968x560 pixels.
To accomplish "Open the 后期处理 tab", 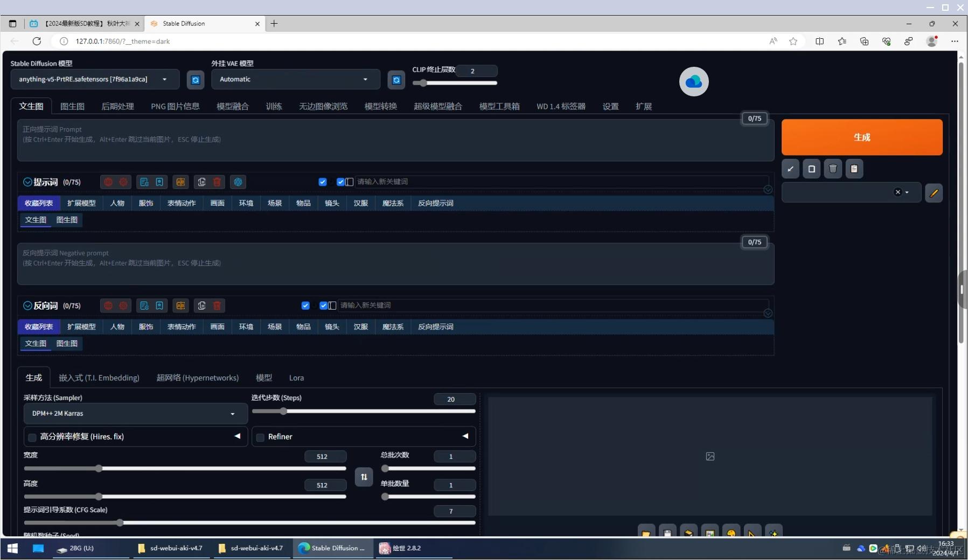I will click(117, 107).
